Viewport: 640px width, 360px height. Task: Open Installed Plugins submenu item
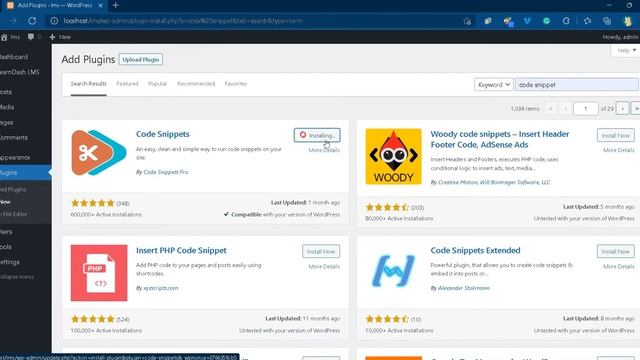13,189
